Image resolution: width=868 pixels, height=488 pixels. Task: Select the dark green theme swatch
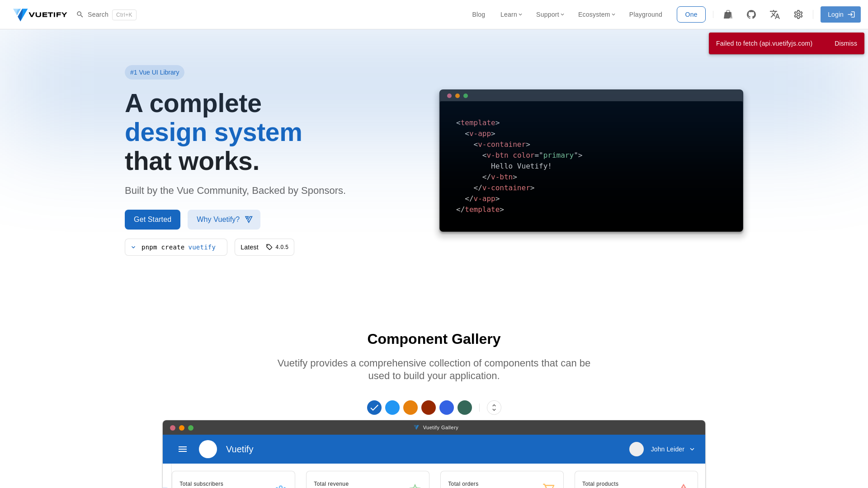click(465, 408)
